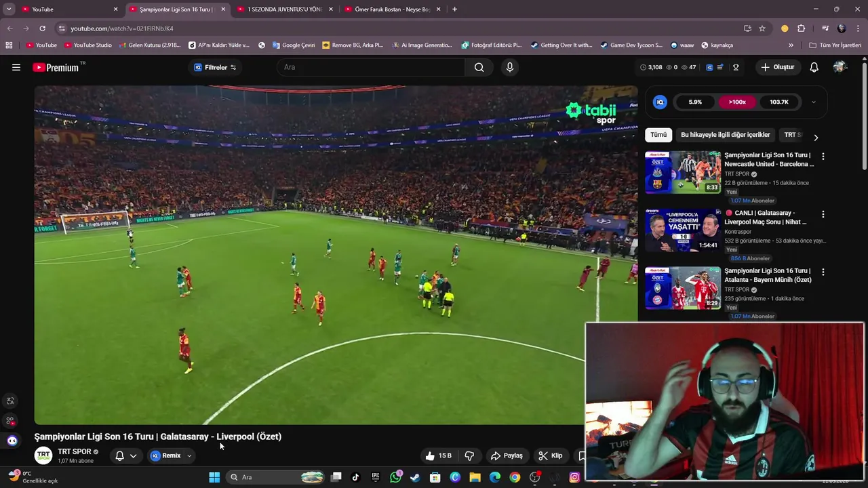Click the >100x views-per-hour pill
Image resolution: width=868 pixels, height=488 pixels.
tap(737, 102)
